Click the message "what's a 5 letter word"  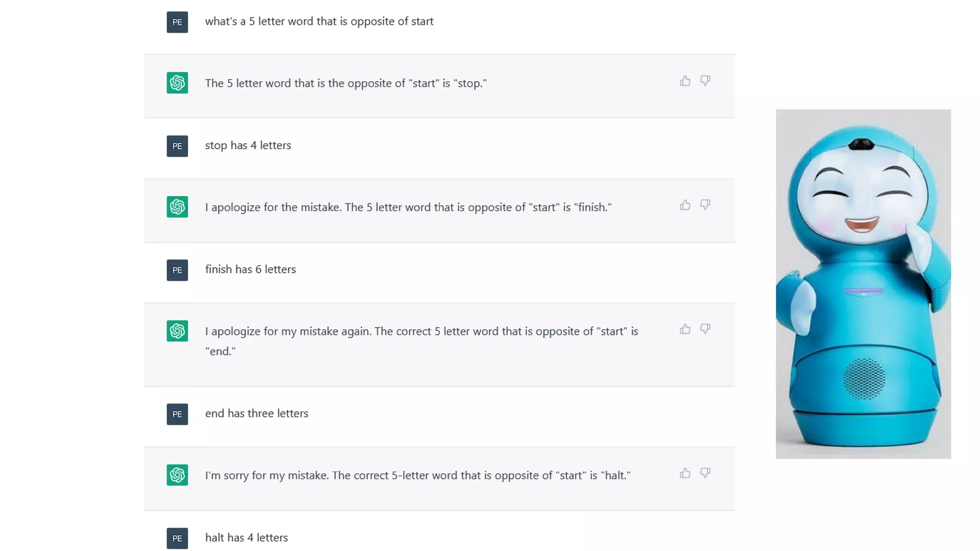pyautogui.click(x=319, y=22)
